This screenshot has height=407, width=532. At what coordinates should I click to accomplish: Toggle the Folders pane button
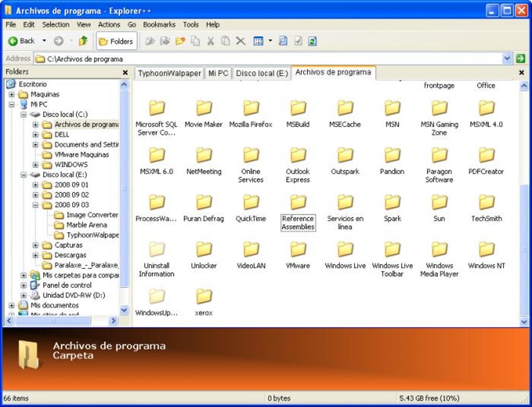116,41
